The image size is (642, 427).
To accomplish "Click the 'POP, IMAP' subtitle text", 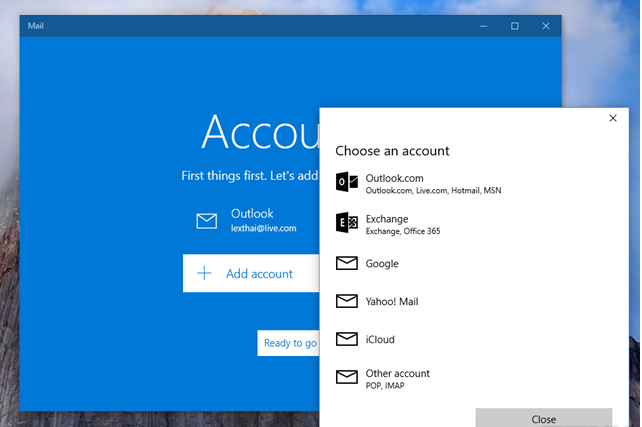I will click(x=385, y=385).
